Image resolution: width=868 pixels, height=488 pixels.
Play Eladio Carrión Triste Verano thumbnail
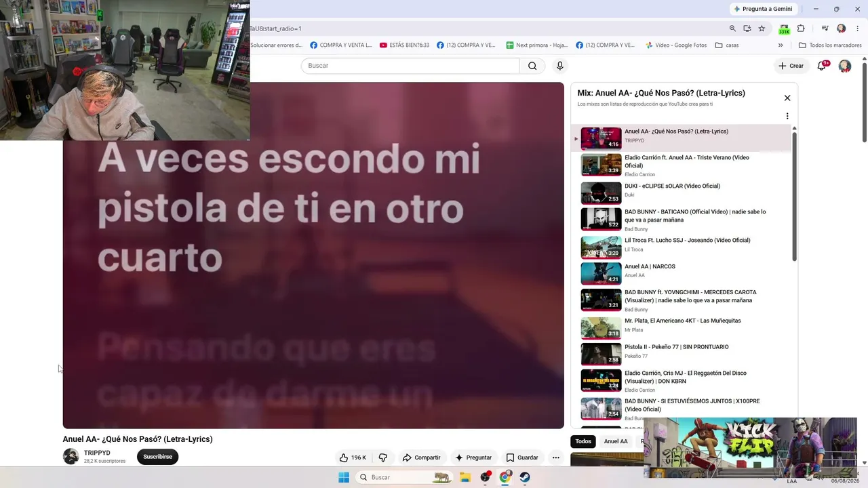click(x=601, y=165)
